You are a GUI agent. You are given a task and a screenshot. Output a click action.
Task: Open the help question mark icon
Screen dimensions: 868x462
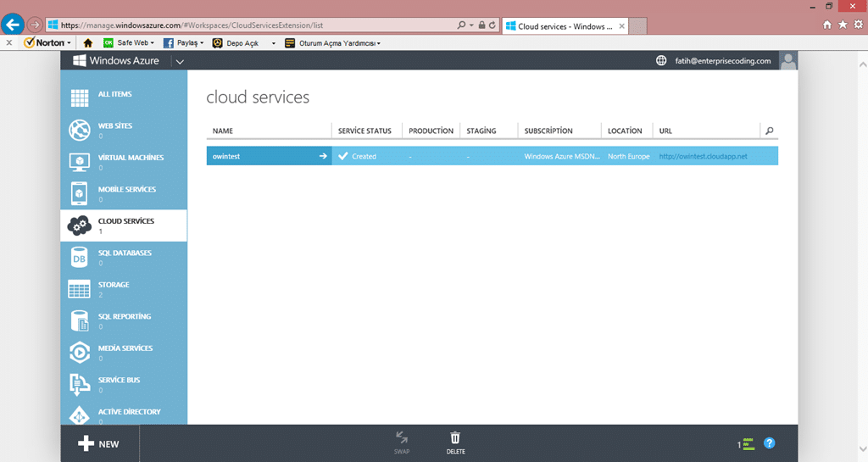pos(770,443)
